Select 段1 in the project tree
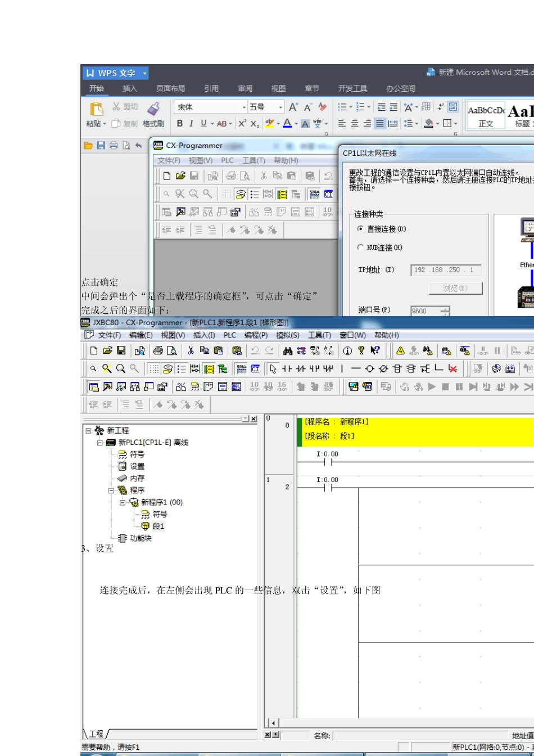Screen dimensions: 534x756 (x=159, y=526)
